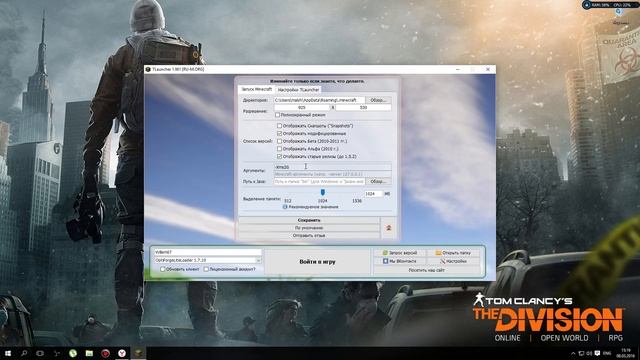This screenshot has width=640, height=360.
Task: Open the Windows Start menu
Action: point(8,353)
